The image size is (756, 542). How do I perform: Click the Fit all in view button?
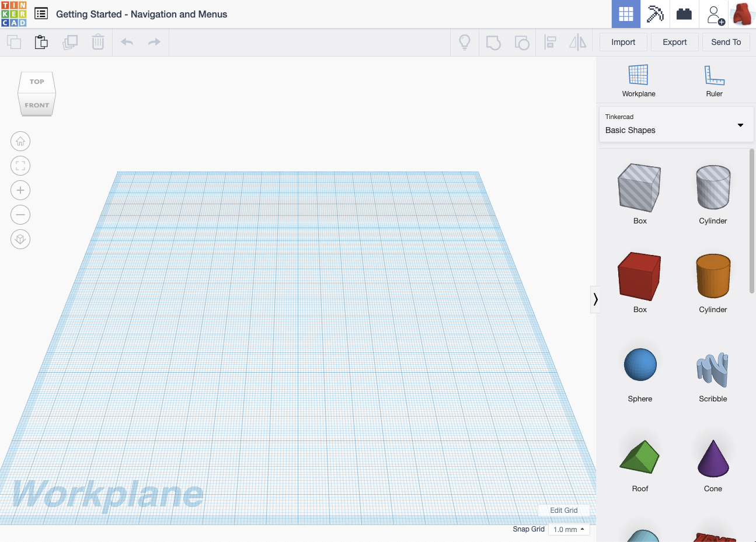pyautogui.click(x=20, y=166)
